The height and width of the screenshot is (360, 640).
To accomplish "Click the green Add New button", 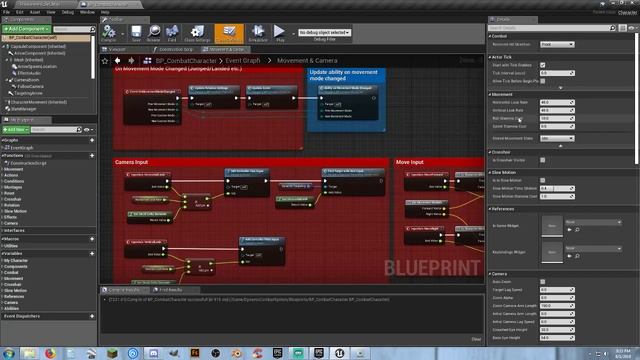I will tap(16, 129).
